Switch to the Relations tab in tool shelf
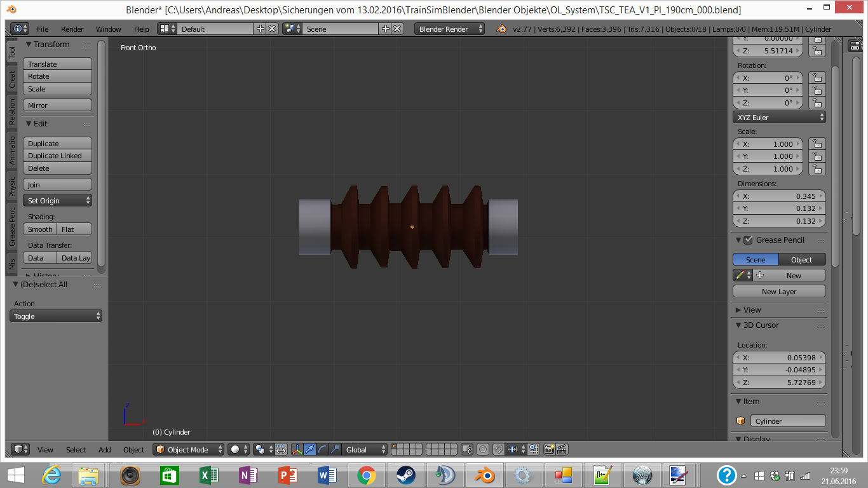 pos(12,112)
